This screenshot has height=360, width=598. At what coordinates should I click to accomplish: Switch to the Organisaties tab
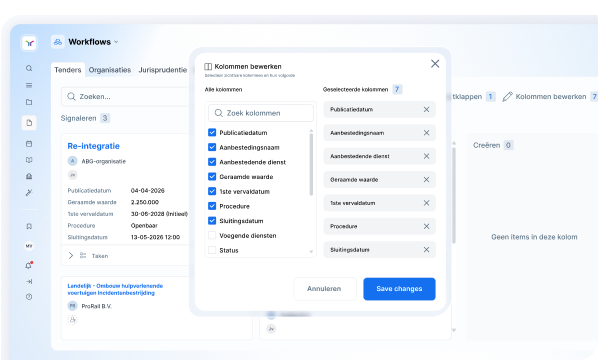click(110, 70)
